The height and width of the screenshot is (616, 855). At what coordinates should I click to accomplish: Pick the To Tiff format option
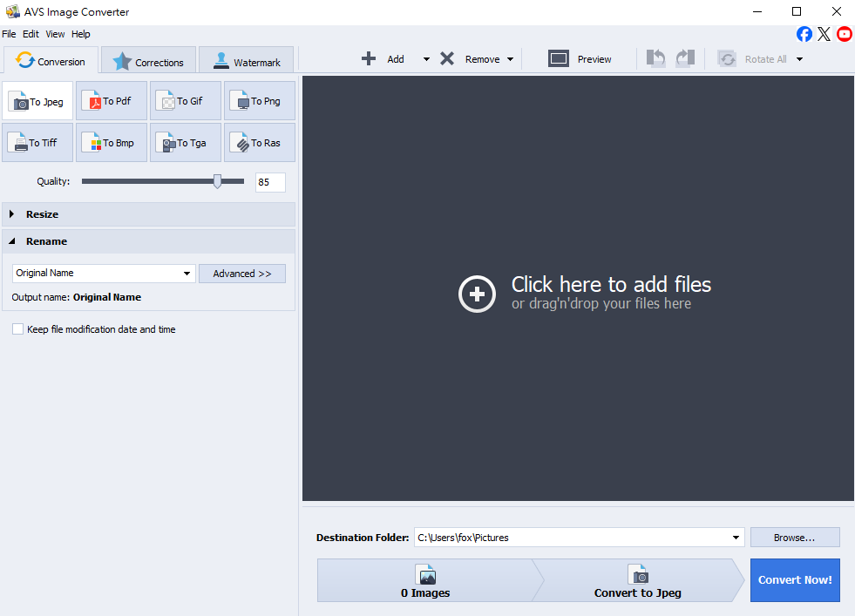37,143
